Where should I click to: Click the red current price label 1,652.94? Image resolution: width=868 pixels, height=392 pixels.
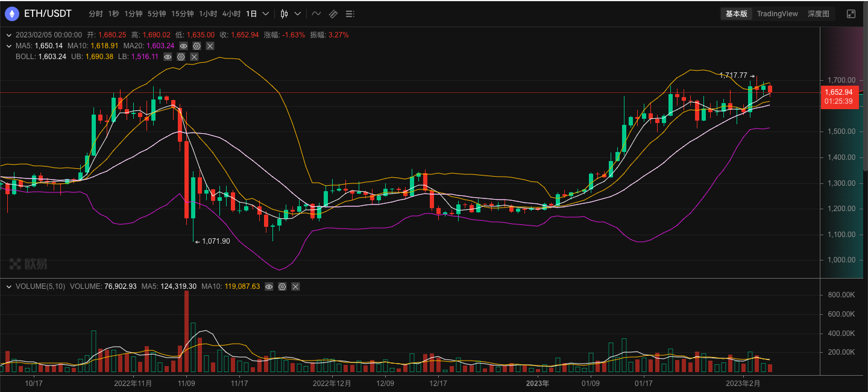coord(839,93)
